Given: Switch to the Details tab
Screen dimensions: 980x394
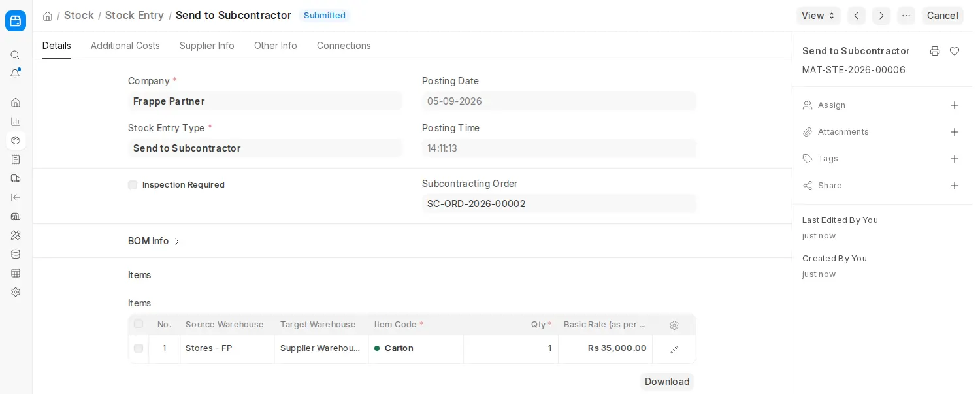Looking at the screenshot, I should pos(57,46).
